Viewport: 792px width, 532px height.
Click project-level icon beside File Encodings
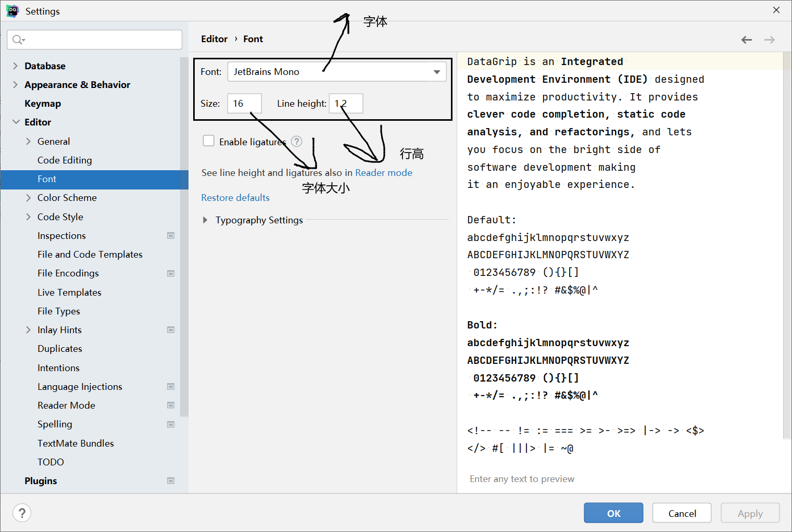(171, 273)
